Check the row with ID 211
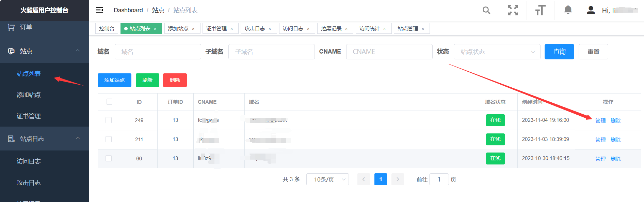 (109, 139)
